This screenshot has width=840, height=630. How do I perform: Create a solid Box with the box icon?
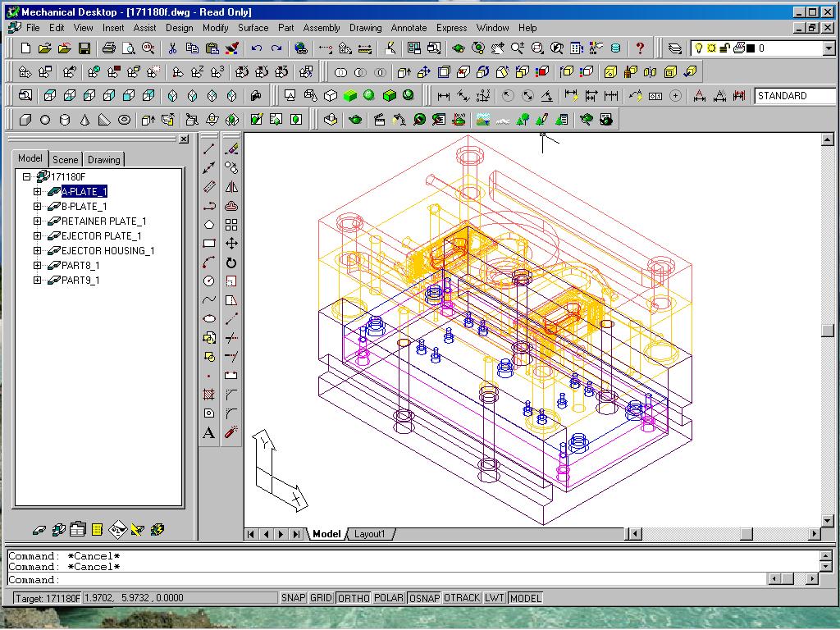pos(25,120)
